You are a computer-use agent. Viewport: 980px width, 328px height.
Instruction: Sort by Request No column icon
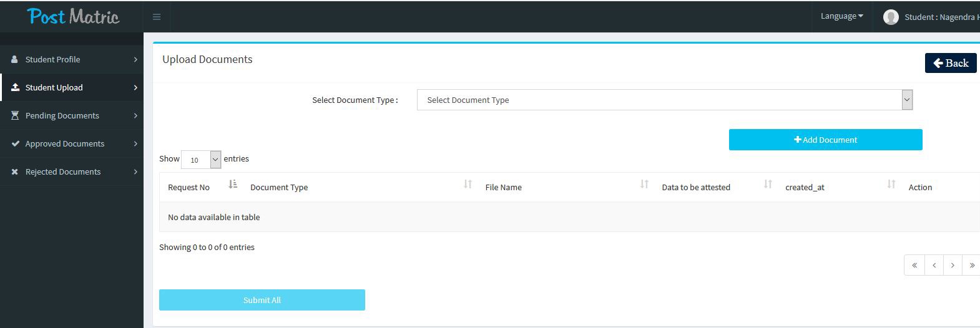(233, 184)
